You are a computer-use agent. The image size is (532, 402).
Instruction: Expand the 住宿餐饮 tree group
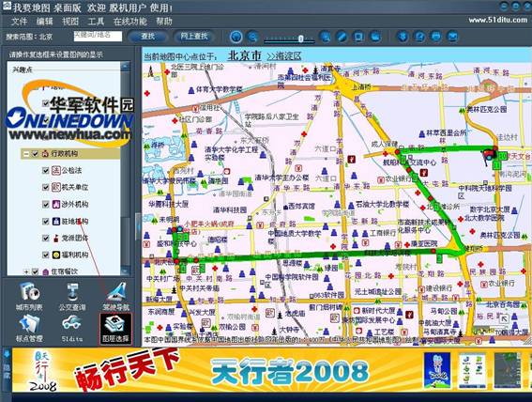coord(25,271)
